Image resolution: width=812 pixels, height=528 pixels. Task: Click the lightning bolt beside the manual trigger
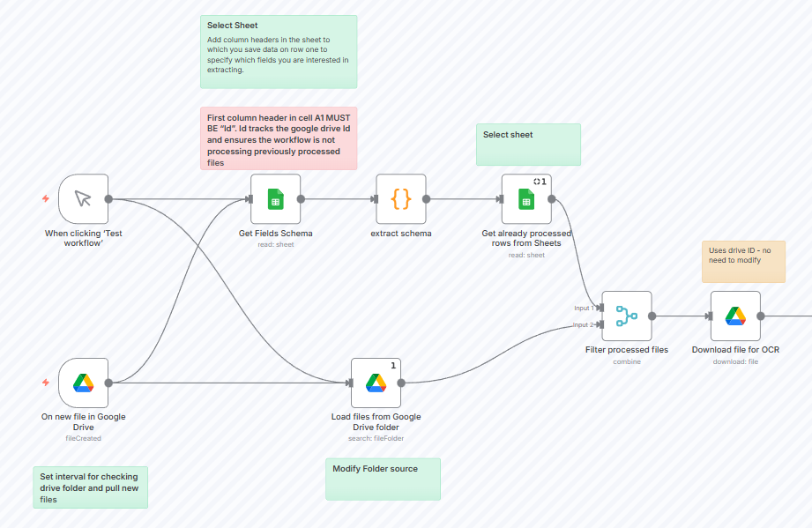[x=45, y=199]
